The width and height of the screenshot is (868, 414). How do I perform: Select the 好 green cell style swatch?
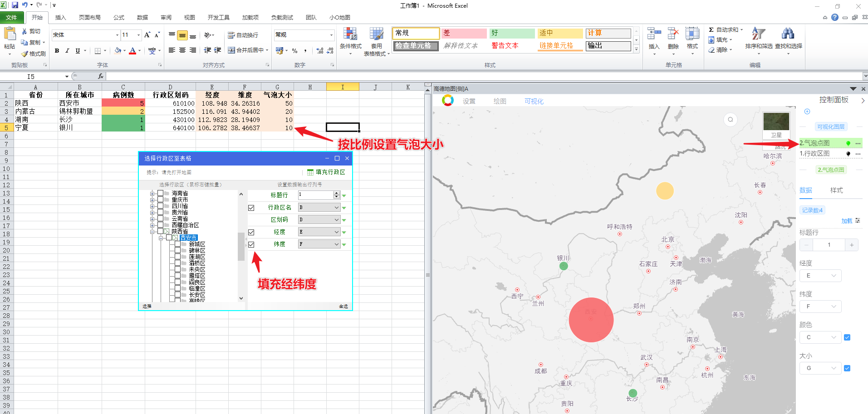point(512,33)
